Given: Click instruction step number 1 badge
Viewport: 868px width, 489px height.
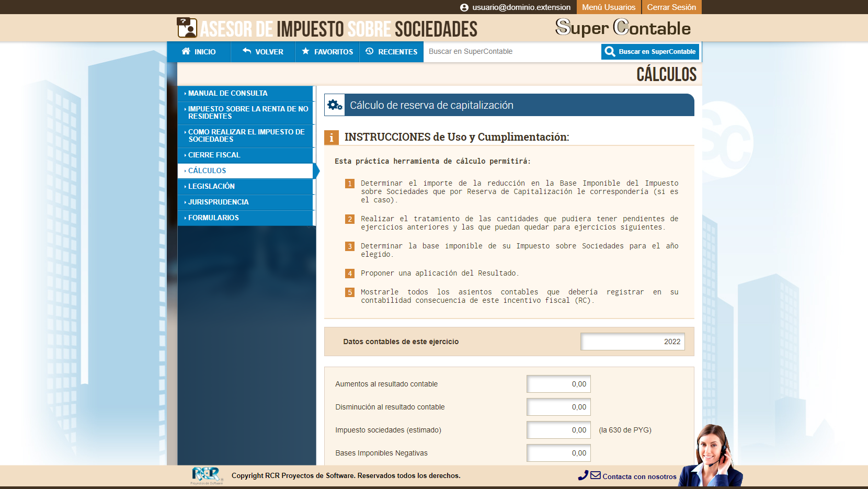Looking at the screenshot, I should tap(350, 184).
